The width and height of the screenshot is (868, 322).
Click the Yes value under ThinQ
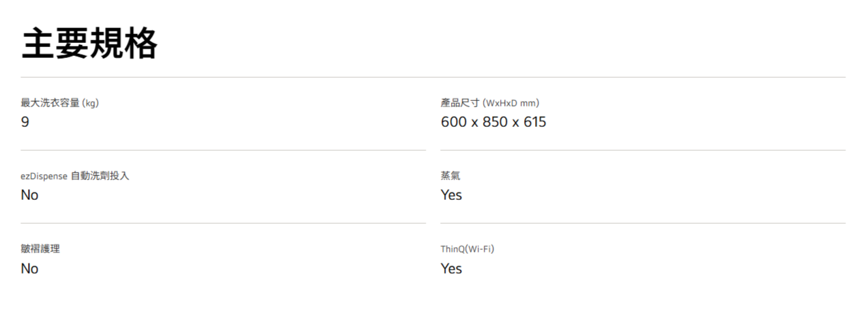(x=451, y=269)
